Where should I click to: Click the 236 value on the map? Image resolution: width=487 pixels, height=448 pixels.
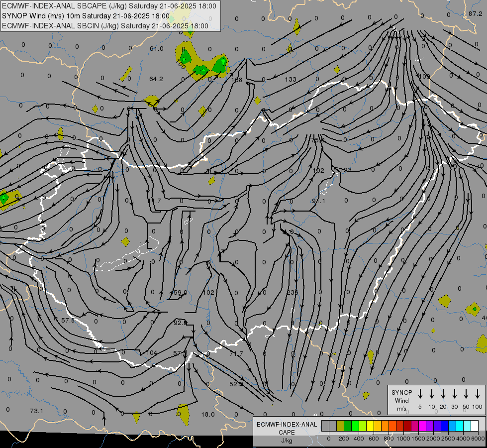point(292,292)
